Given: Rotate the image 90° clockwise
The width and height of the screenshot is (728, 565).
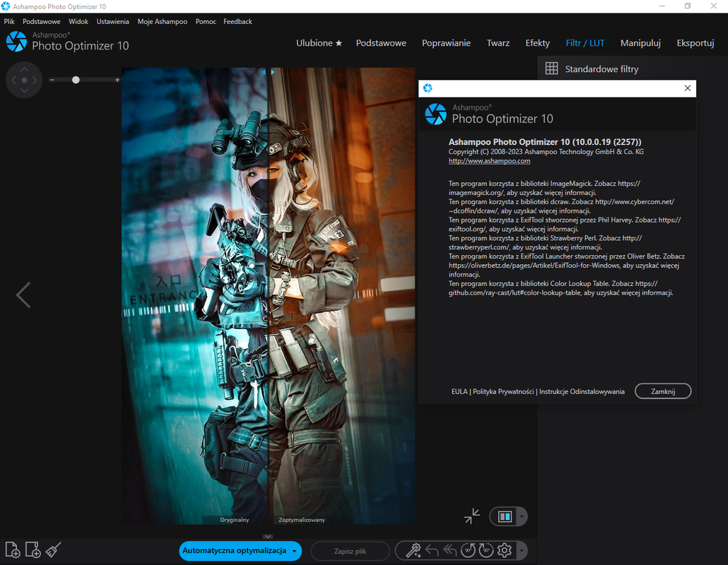Looking at the screenshot, I should pyautogui.click(x=486, y=551).
